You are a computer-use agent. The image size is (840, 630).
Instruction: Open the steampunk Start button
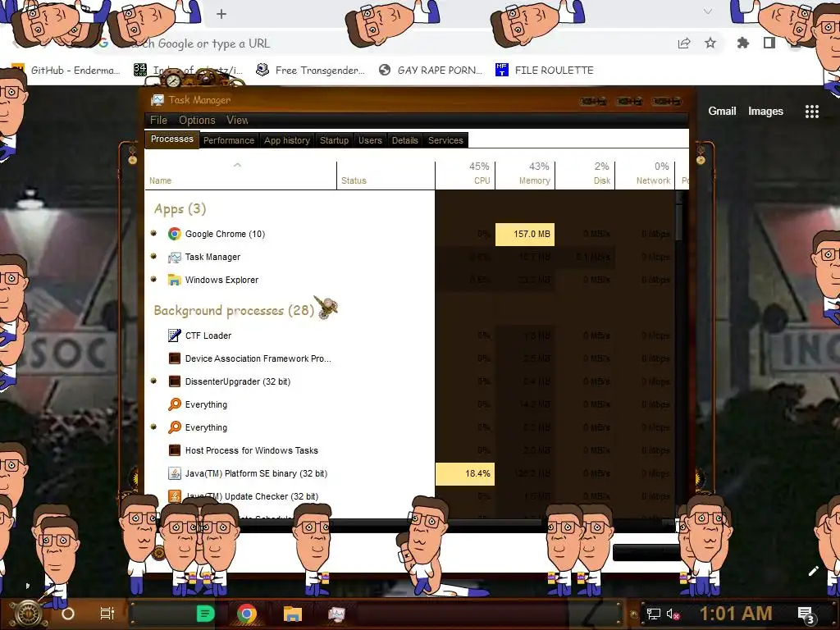29,614
